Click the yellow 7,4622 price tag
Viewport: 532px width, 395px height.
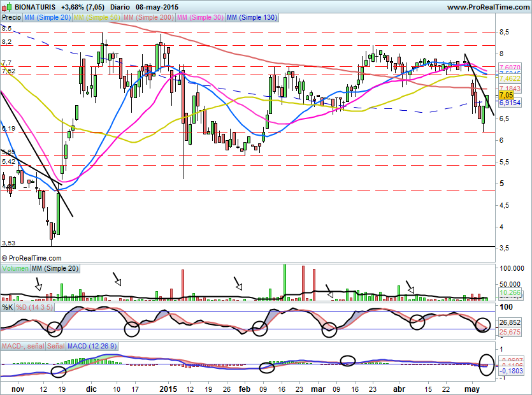tap(510, 79)
